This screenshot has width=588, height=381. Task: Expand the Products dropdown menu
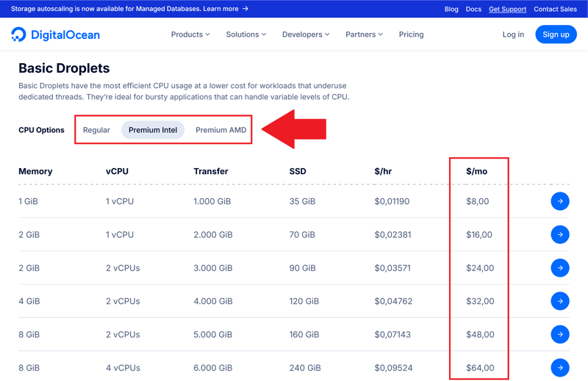coord(190,35)
